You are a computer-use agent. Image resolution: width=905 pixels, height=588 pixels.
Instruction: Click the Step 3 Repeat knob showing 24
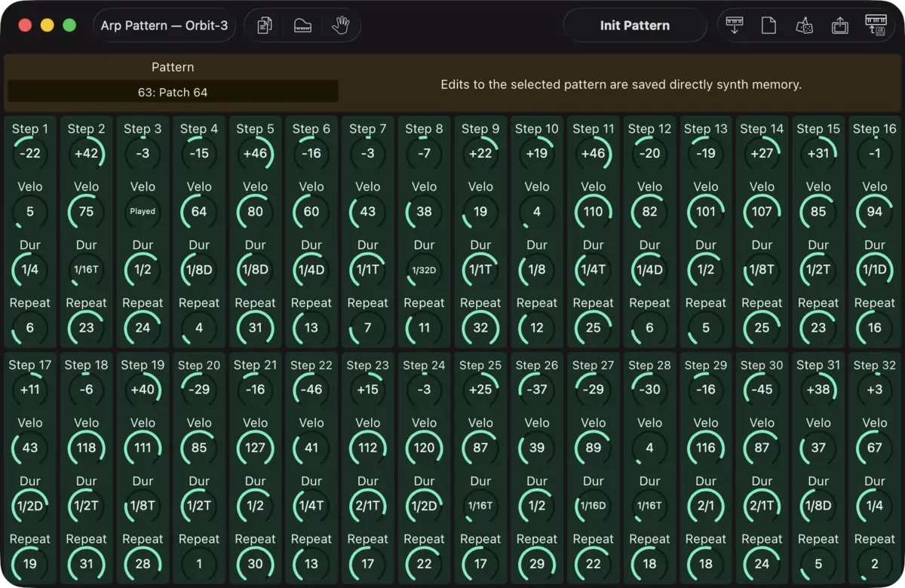(x=143, y=327)
